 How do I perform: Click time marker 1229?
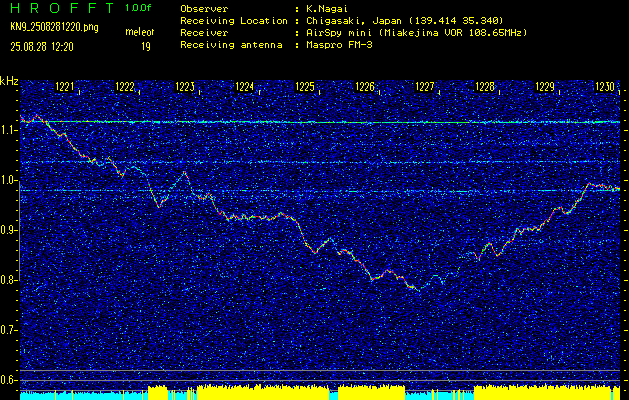click(545, 87)
